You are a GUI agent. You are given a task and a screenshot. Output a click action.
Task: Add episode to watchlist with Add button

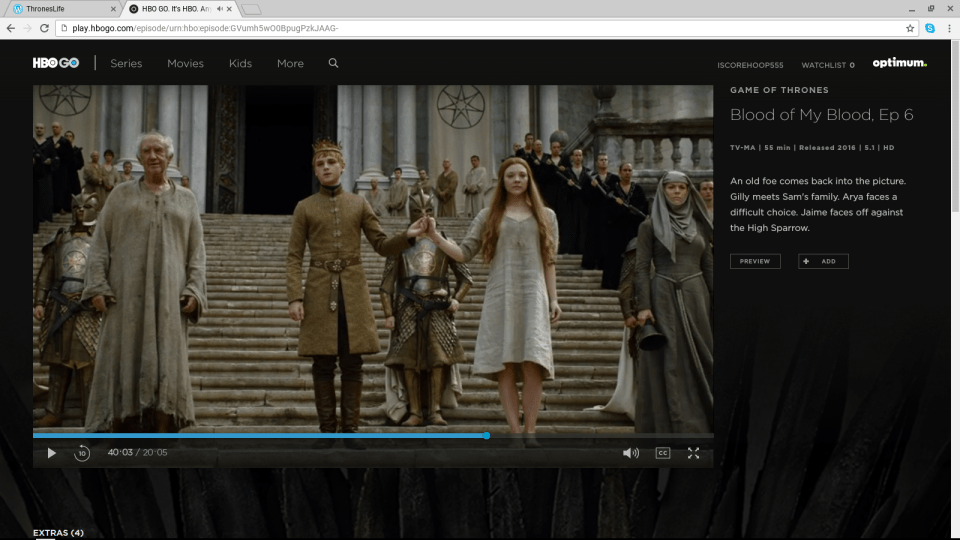pos(823,261)
